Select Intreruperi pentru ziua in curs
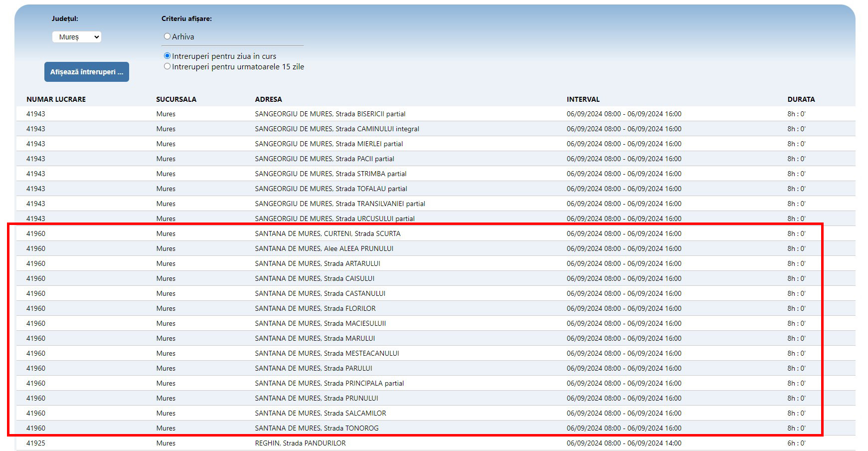Image resolution: width=868 pixels, height=451 pixels. coord(168,56)
